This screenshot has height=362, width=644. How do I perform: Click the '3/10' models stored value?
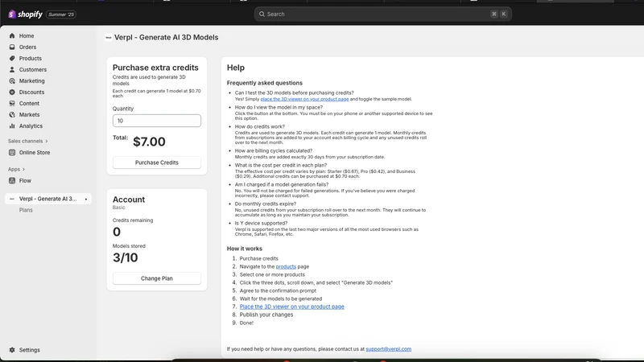point(126,257)
